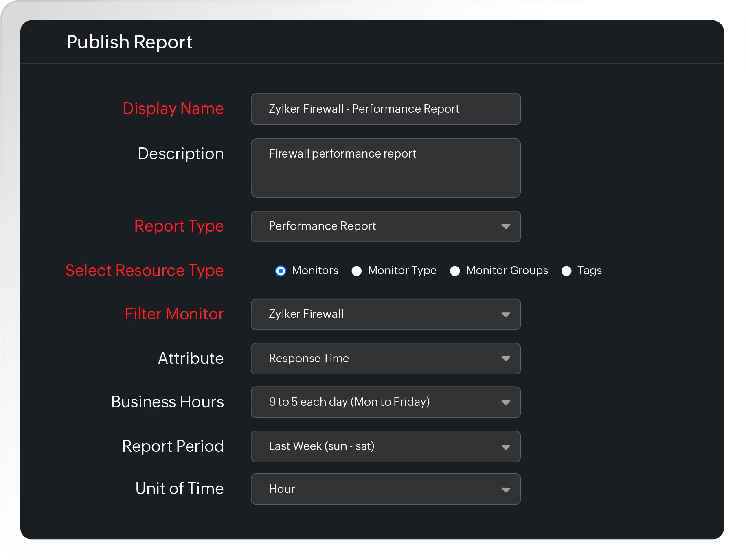The width and height of the screenshot is (746, 560).
Task: Click the dropdown arrow beside Zylker Firewall
Action: 506,314
